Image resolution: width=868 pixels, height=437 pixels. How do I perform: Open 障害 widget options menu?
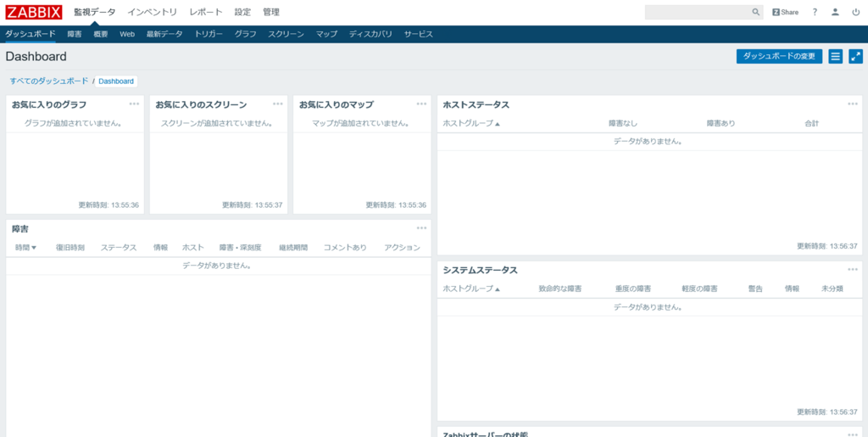click(x=421, y=227)
